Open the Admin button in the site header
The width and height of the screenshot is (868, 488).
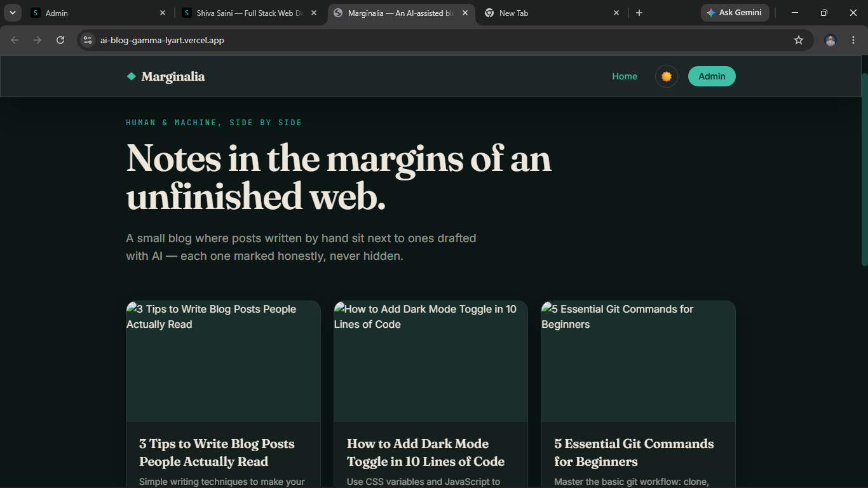tap(712, 76)
